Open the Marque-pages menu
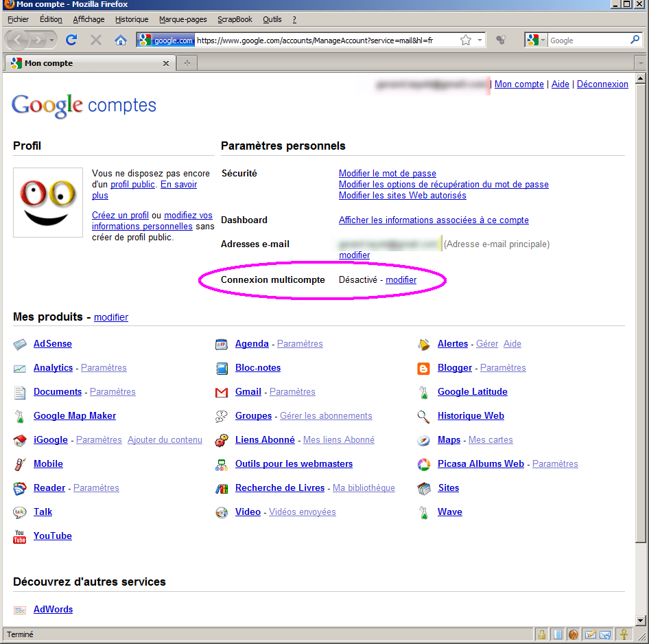Screen dimensions: 649x644 (x=183, y=19)
